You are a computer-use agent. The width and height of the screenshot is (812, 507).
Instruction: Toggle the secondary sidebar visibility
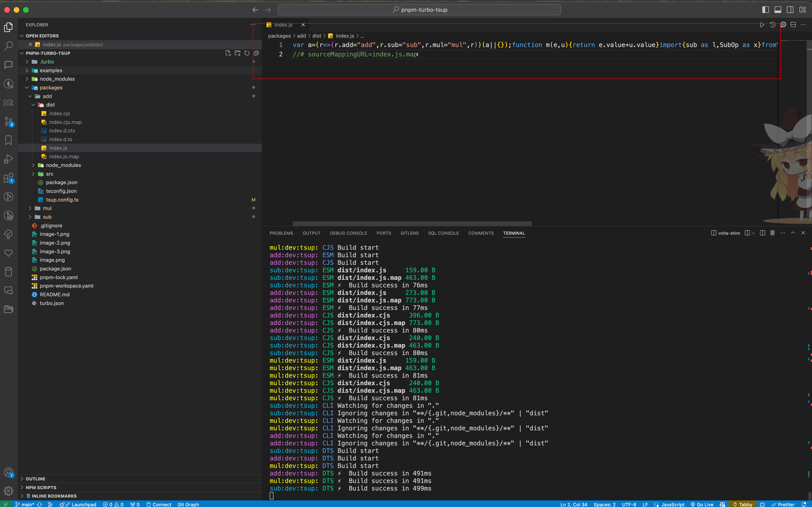[790, 10]
